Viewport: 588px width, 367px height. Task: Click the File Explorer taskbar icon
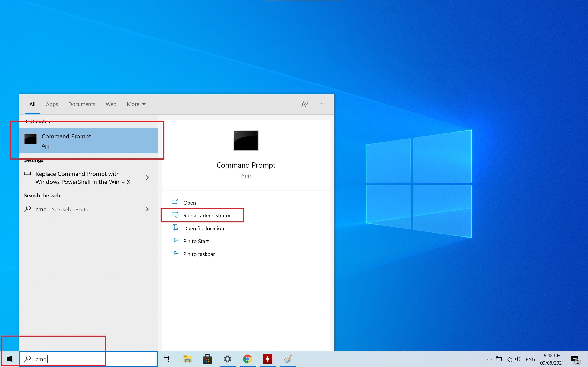tap(187, 359)
